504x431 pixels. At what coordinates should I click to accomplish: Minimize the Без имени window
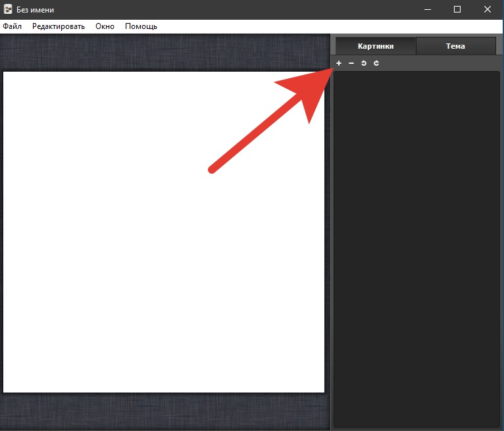[x=428, y=9]
